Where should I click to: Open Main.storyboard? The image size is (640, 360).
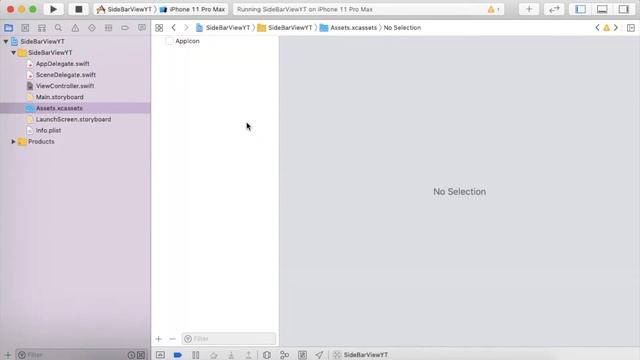click(60, 97)
